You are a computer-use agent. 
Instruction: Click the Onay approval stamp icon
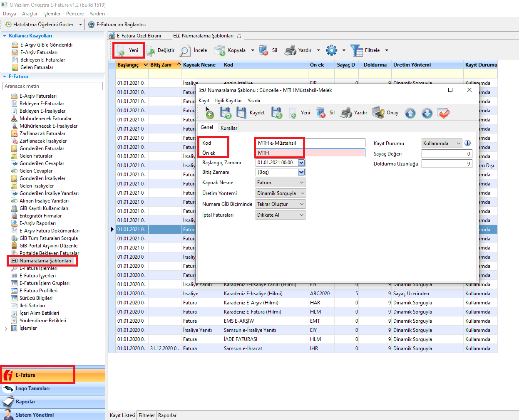(x=378, y=113)
